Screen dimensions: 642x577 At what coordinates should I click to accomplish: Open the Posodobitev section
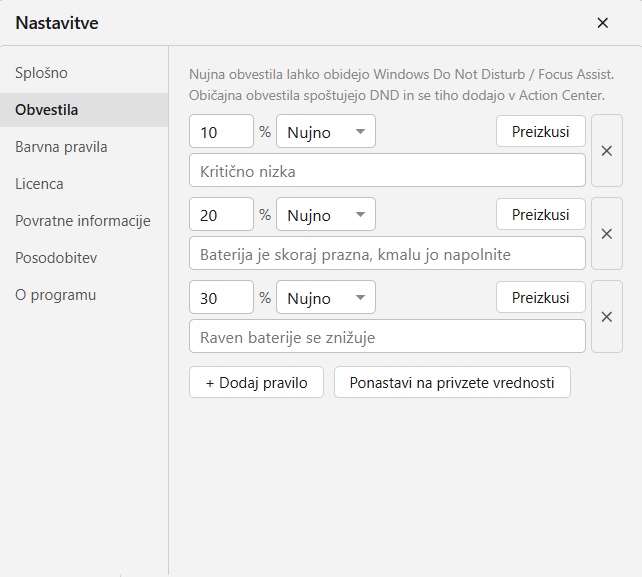(84, 258)
